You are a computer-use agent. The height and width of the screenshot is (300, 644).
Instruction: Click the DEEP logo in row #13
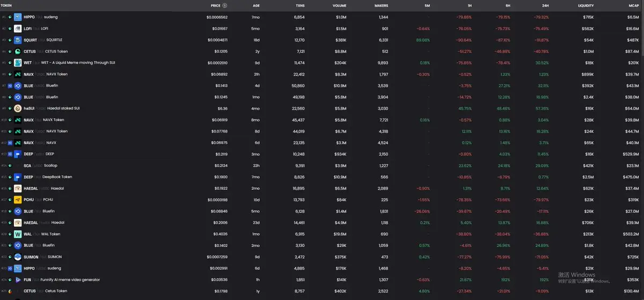pos(18,154)
